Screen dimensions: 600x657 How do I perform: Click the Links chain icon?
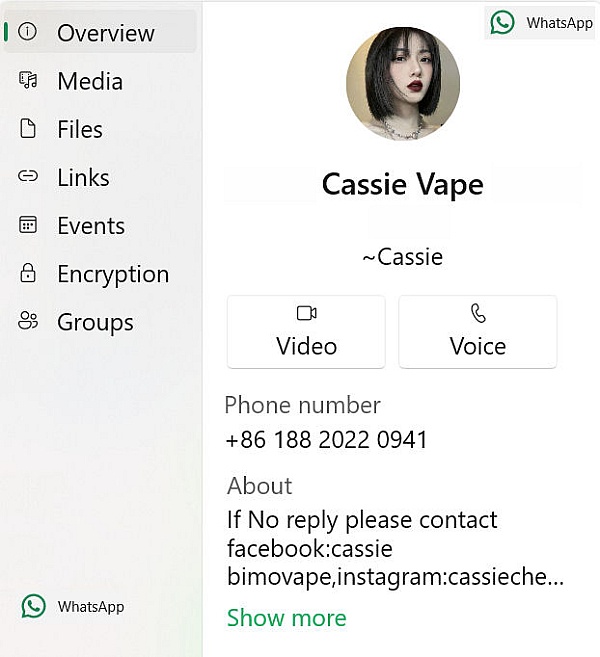[28, 177]
